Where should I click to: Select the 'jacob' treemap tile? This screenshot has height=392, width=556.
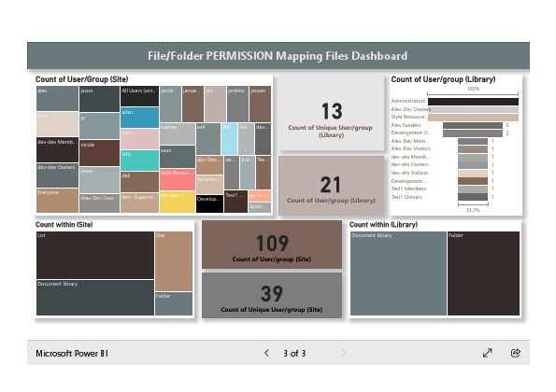(171, 104)
